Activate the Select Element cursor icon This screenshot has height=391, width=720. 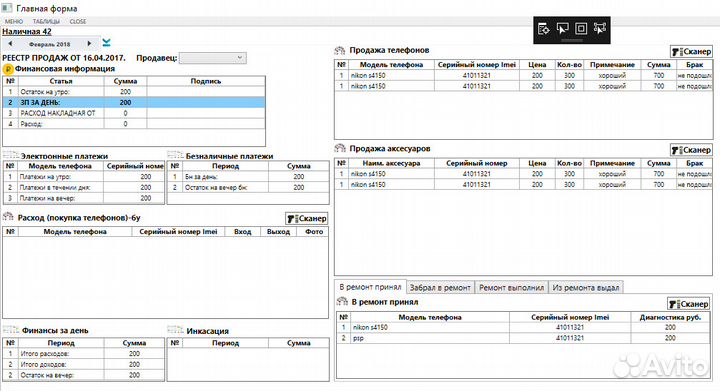562,28
